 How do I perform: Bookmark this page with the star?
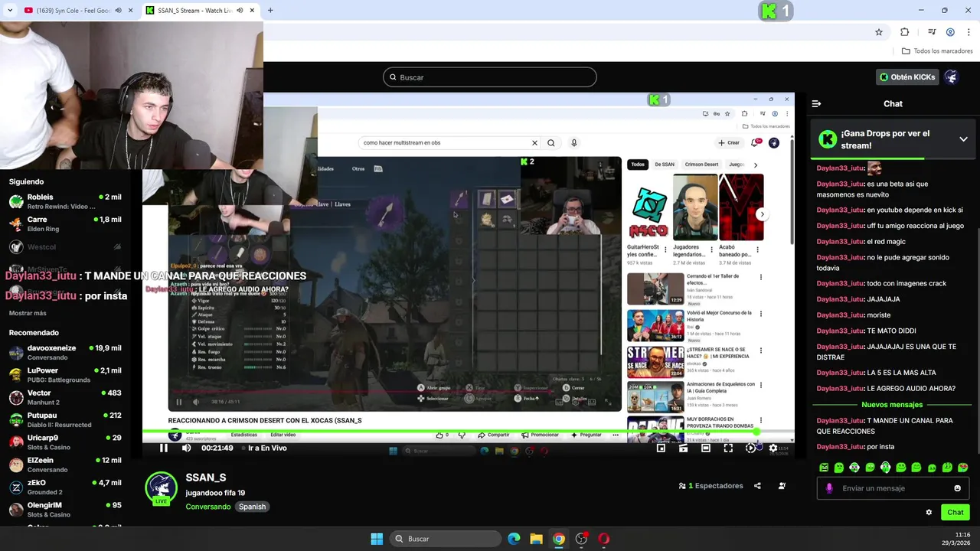click(x=879, y=32)
